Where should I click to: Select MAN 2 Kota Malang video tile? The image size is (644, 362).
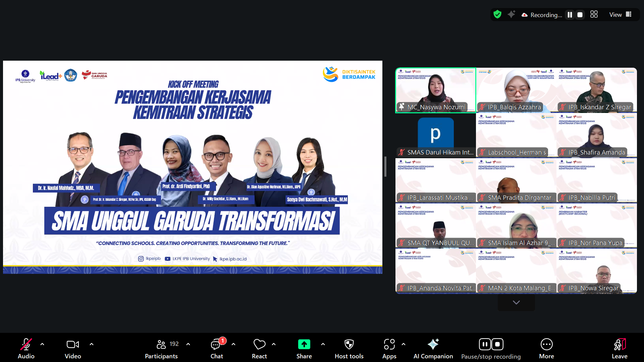[516, 271]
